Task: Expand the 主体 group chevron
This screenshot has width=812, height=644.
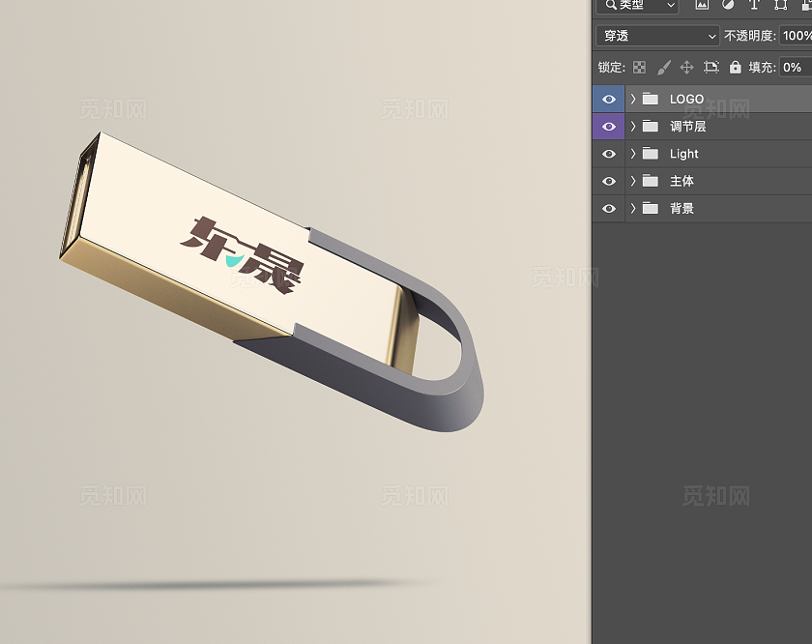Action: pos(633,181)
